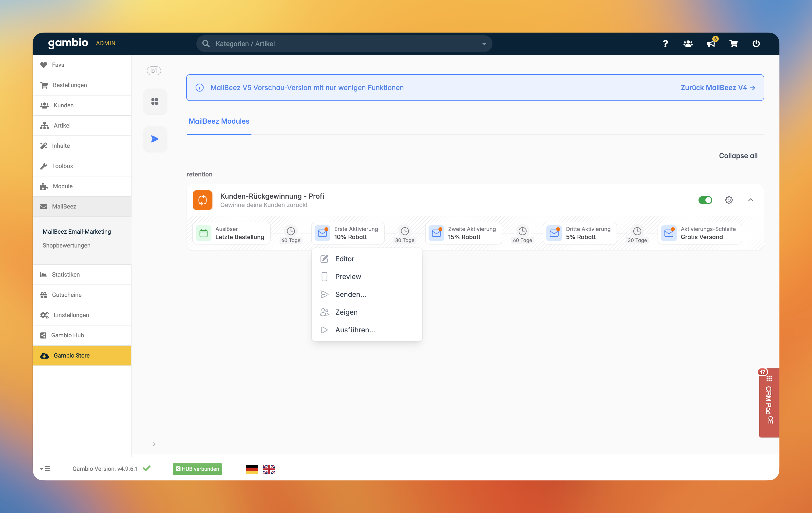Select Editor from context menu
Viewport: 812px width, 513px height.
[345, 259]
